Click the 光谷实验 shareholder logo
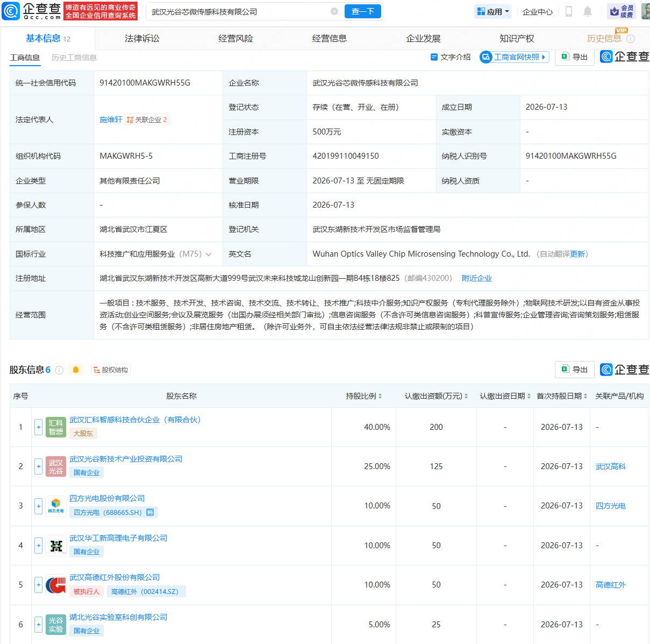This screenshot has width=650, height=644. click(56, 625)
